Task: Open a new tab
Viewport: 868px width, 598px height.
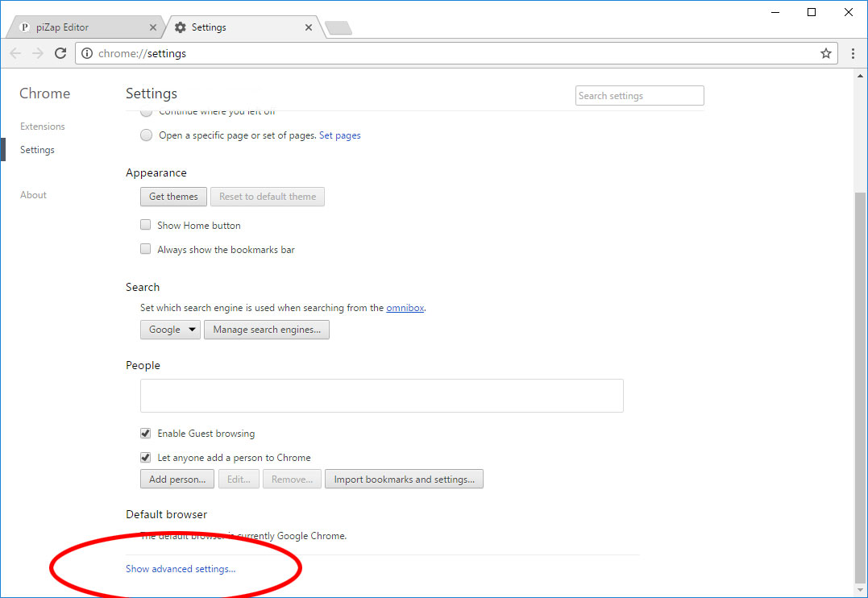Action: tap(338, 28)
